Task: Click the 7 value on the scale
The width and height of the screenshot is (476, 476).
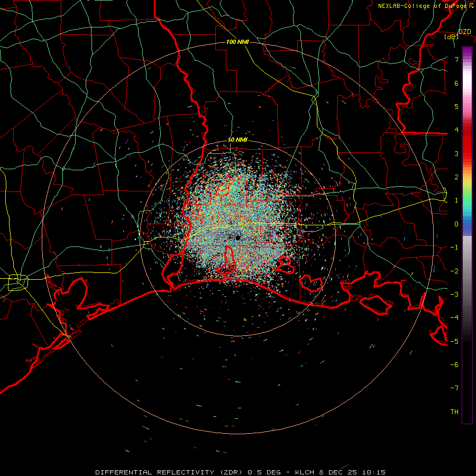Action: [456, 59]
